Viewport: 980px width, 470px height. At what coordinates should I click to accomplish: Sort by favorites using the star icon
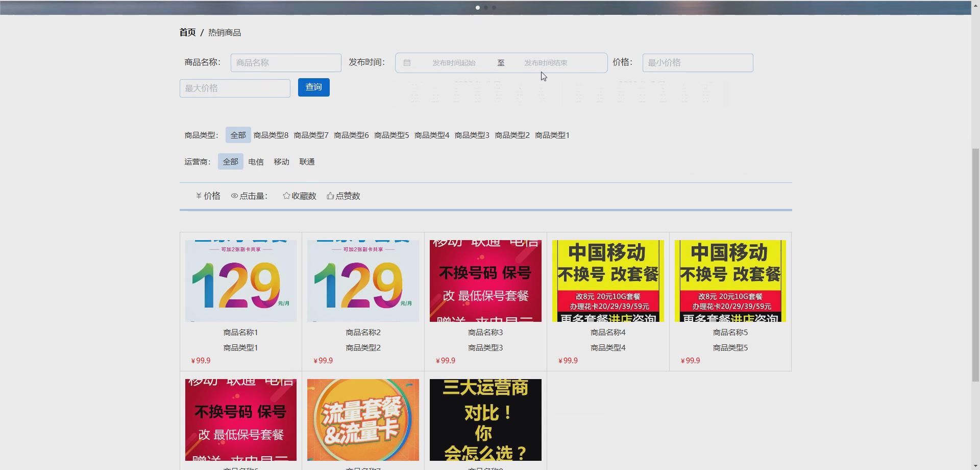pos(300,196)
